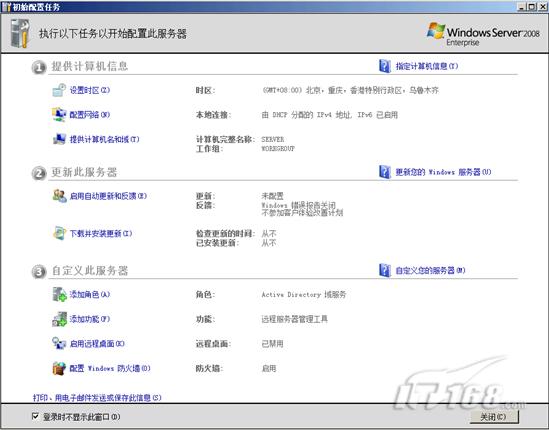Click the download and install updates icon
This screenshot has width=549, height=430.
tap(59, 233)
